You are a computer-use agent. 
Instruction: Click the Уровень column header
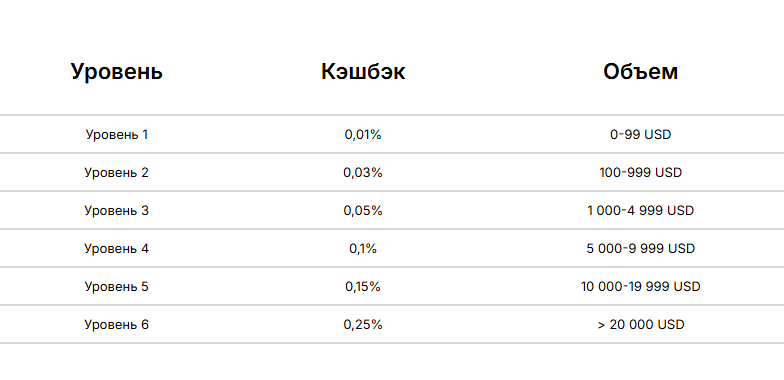point(116,72)
